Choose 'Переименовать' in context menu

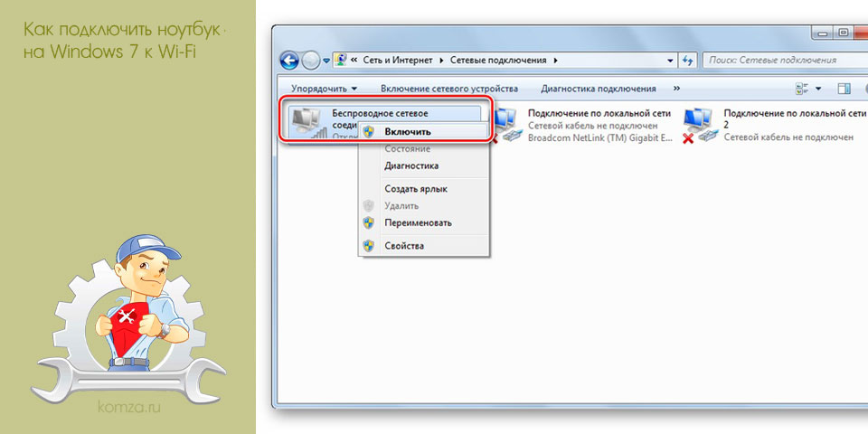click(x=424, y=222)
